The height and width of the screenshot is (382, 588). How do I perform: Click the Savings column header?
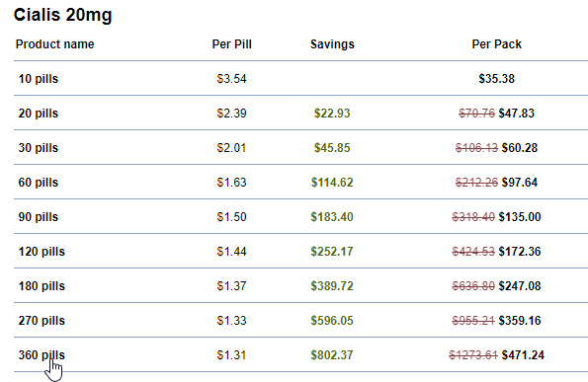332,44
